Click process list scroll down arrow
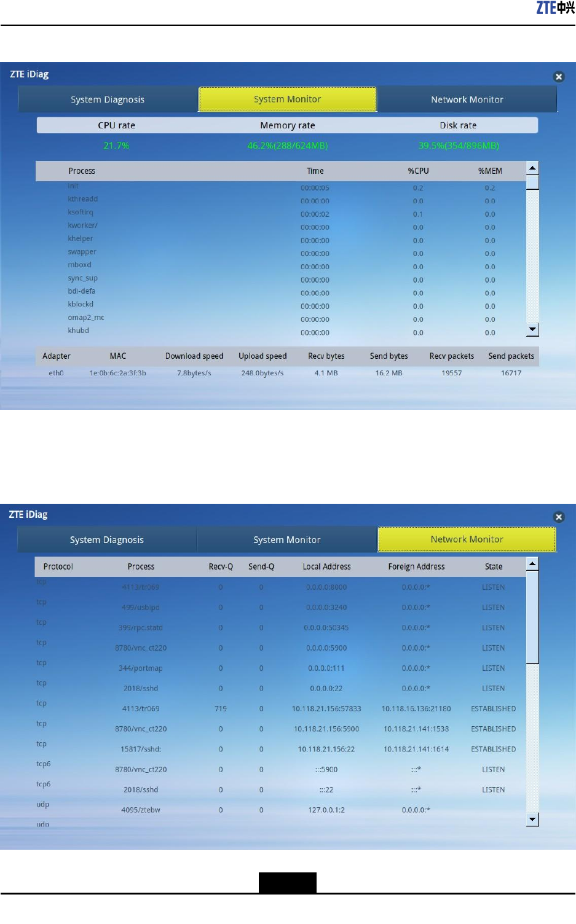The image size is (576, 924). click(533, 330)
